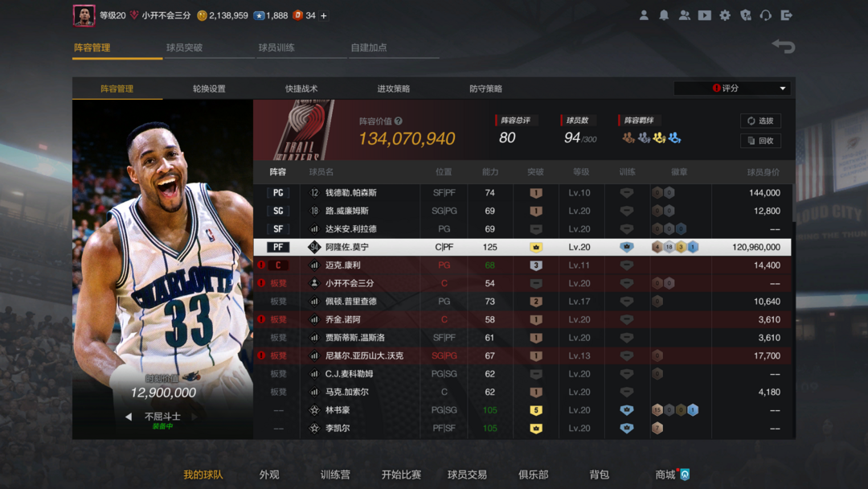Click the yellow lineup bond icon
This screenshot has height=489, width=868.
click(659, 138)
